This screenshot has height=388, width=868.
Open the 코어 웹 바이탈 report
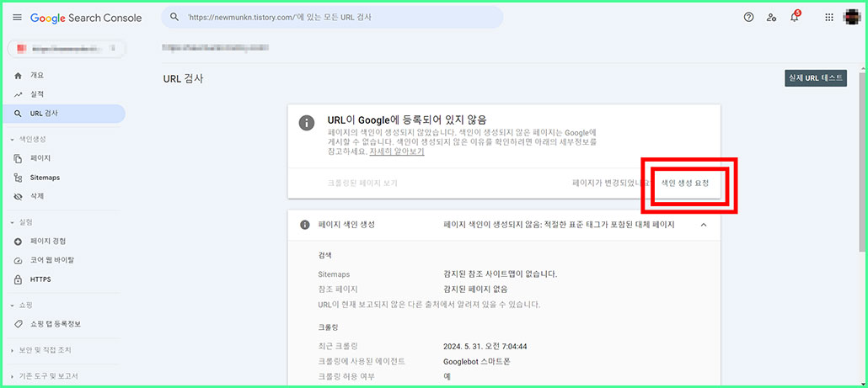52,260
